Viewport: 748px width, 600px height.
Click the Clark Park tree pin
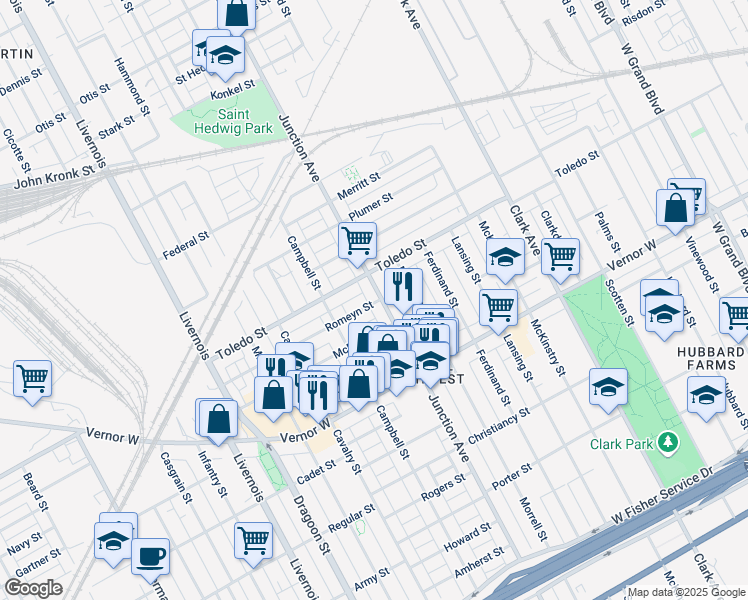[x=668, y=444]
